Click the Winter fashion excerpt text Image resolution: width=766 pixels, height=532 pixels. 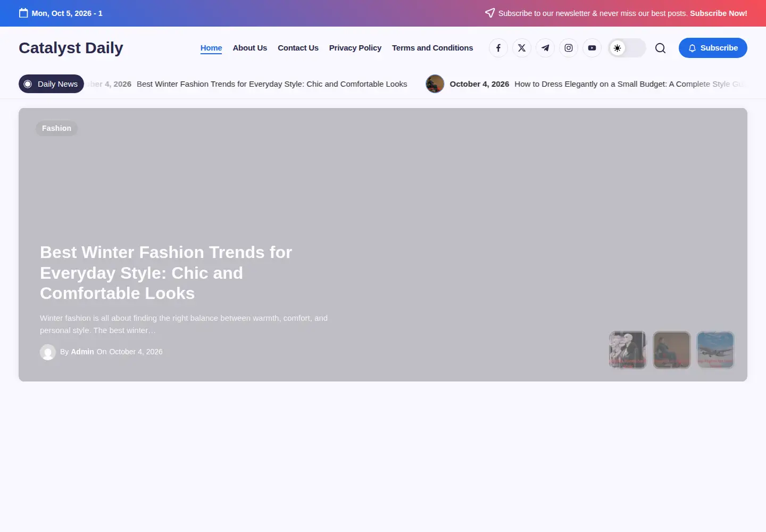click(184, 324)
